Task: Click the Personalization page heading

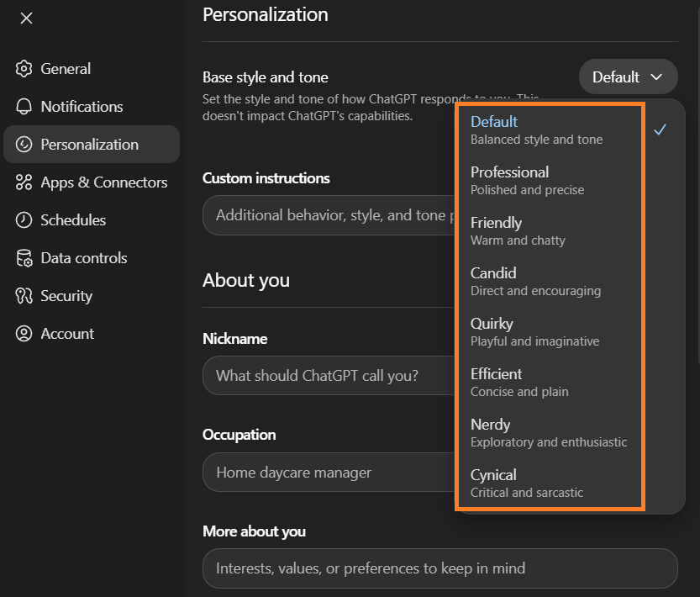Action: tap(266, 15)
